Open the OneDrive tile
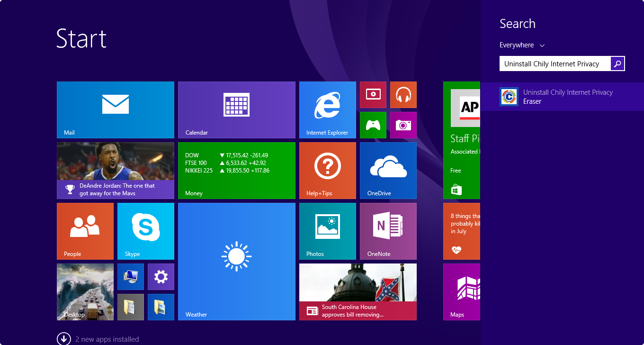 388,171
